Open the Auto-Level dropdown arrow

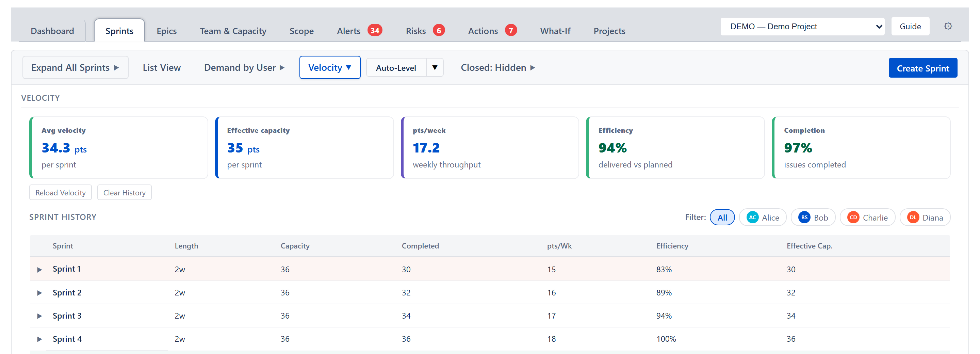(x=435, y=68)
